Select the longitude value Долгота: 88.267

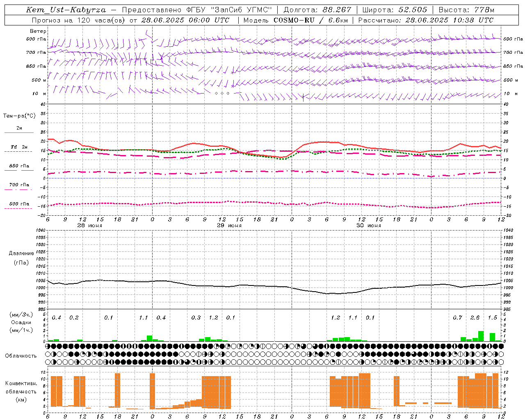(x=317, y=10)
